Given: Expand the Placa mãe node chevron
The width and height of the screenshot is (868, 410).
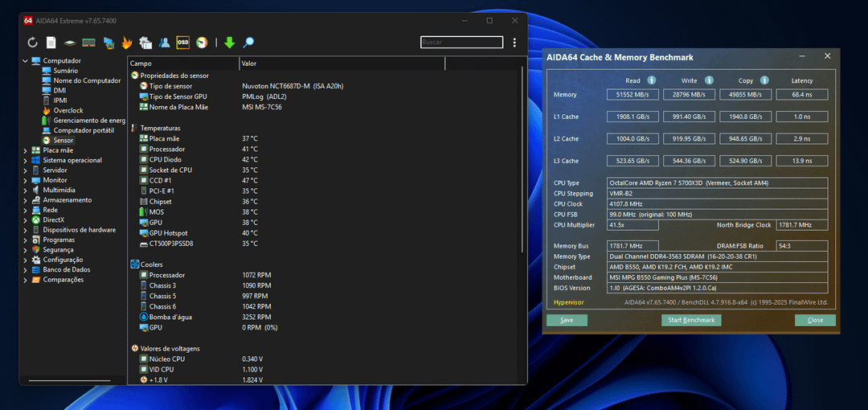Looking at the screenshot, I should pos(25,150).
